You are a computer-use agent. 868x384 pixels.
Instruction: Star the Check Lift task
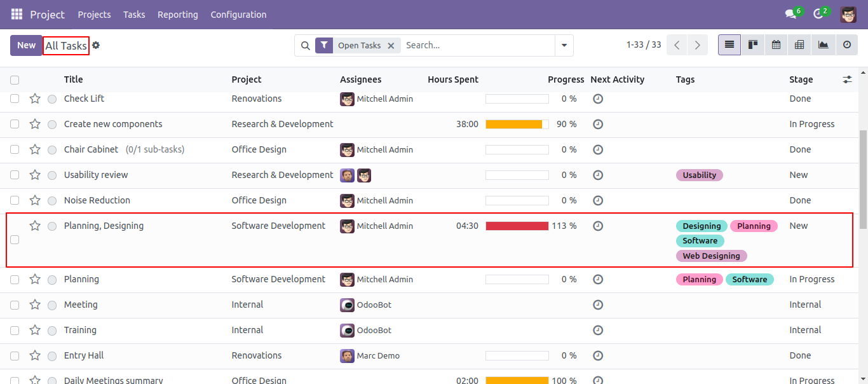coord(35,99)
